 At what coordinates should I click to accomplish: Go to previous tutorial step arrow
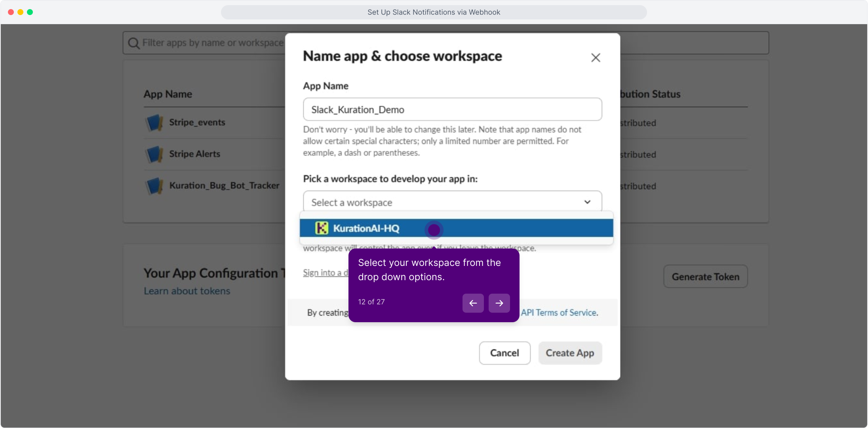click(473, 303)
